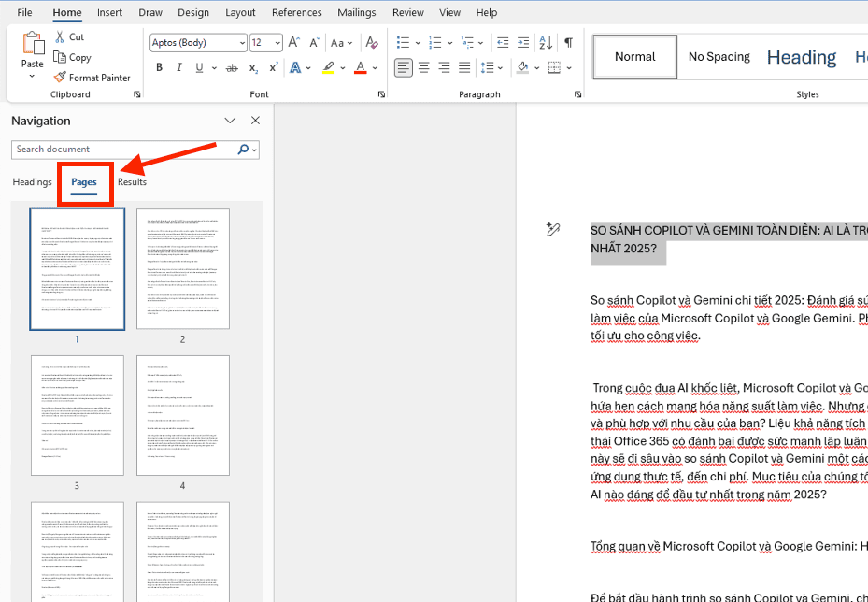Open font size dropdown showing 12
Viewport: 868px width, 602px height.
[x=277, y=43]
